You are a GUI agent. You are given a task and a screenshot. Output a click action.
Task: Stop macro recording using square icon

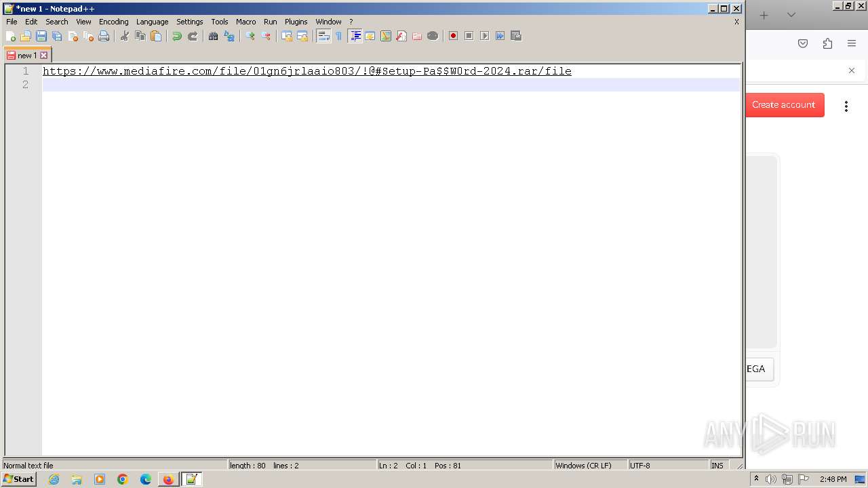click(469, 36)
